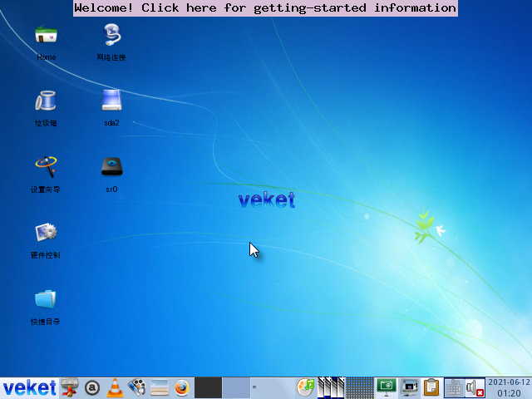Click the keyboard layout tray icon

[454, 388]
